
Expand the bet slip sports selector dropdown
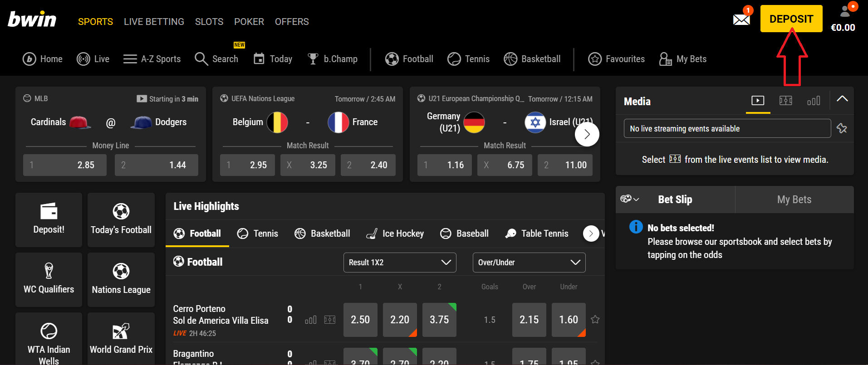[630, 199]
